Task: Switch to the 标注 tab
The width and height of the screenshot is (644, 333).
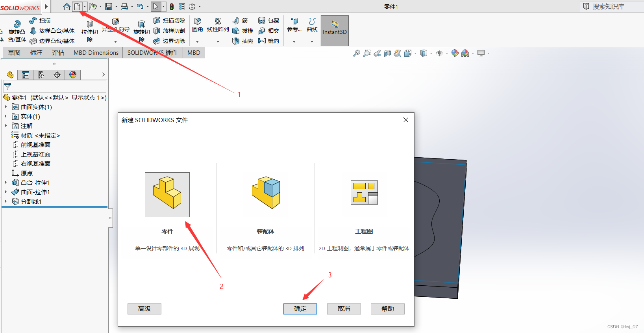Action: [36, 52]
